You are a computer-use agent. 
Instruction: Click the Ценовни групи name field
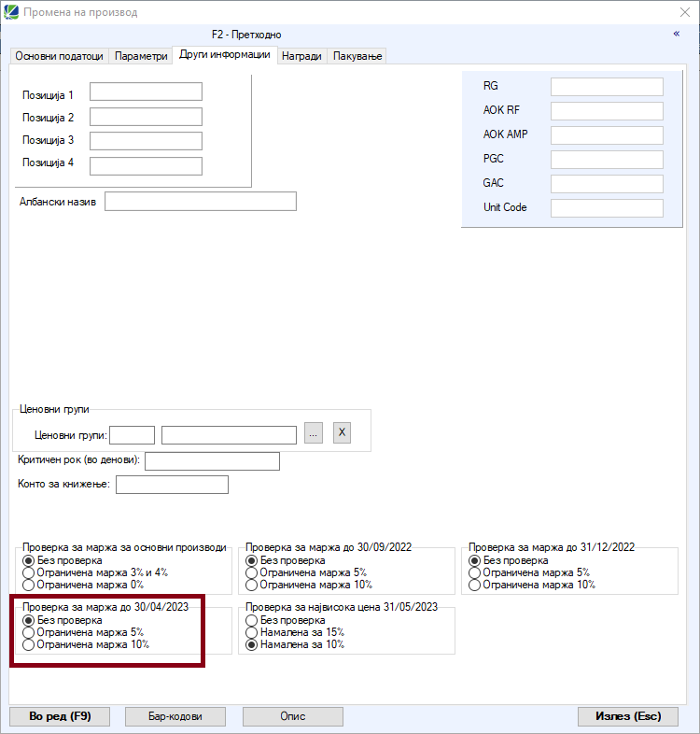[229, 435]
